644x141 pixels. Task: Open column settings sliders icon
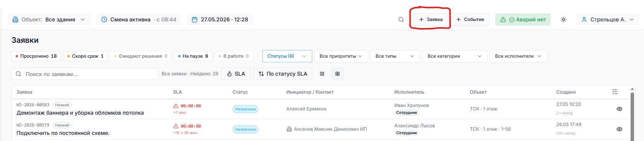(615, 92)
